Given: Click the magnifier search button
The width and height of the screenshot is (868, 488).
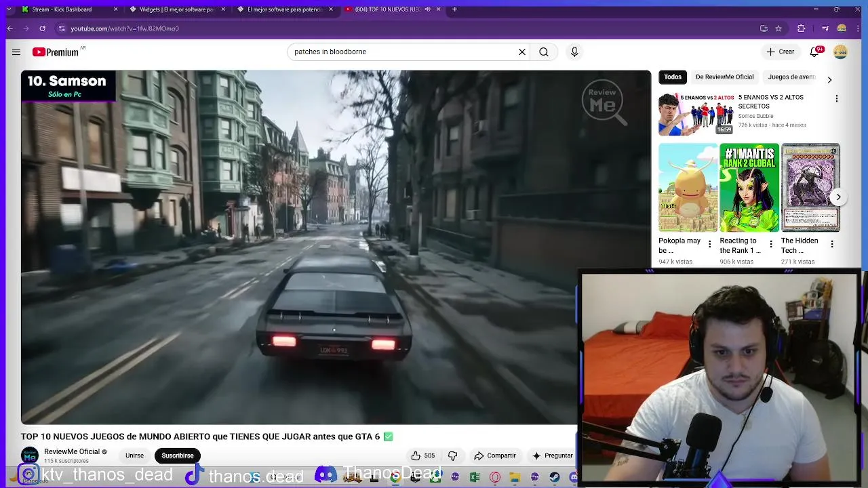Looking at the screenshot, I should 544,52.
